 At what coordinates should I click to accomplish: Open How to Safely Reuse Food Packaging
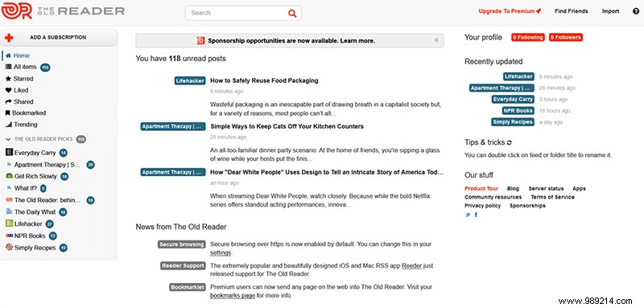(264, 80)
